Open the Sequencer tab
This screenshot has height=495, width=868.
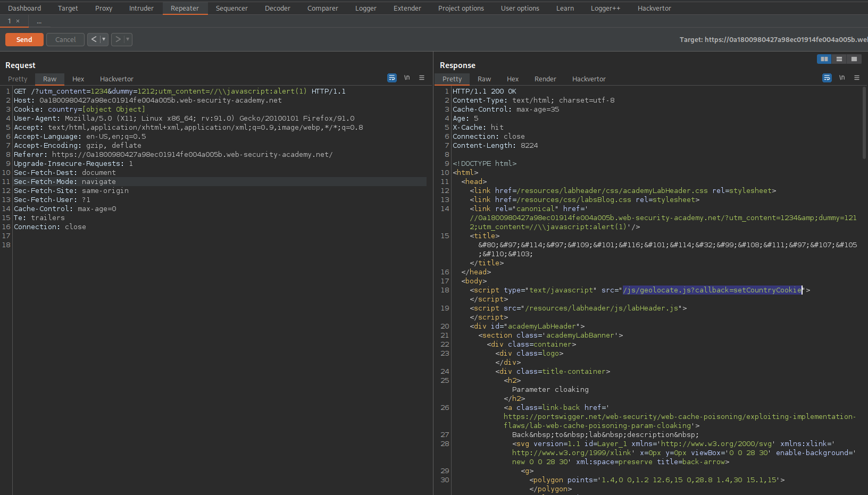pyautogui.click(x=232, y=8)
